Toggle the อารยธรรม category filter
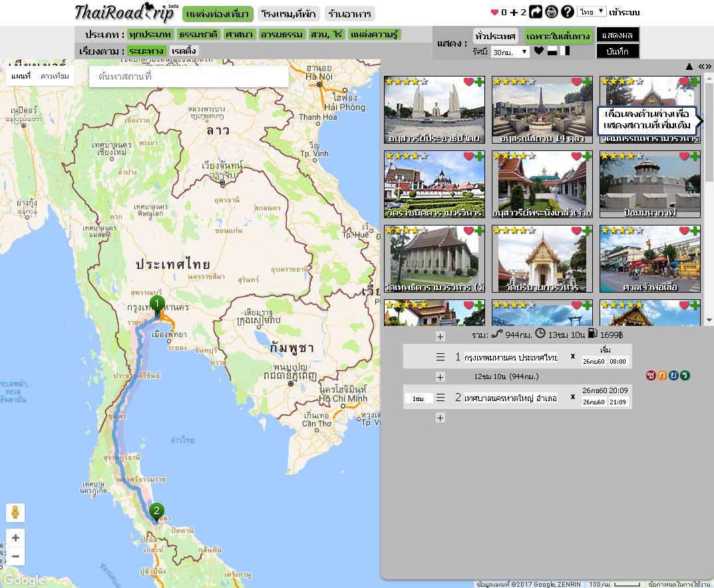714x588 pixels. (281, 34)
